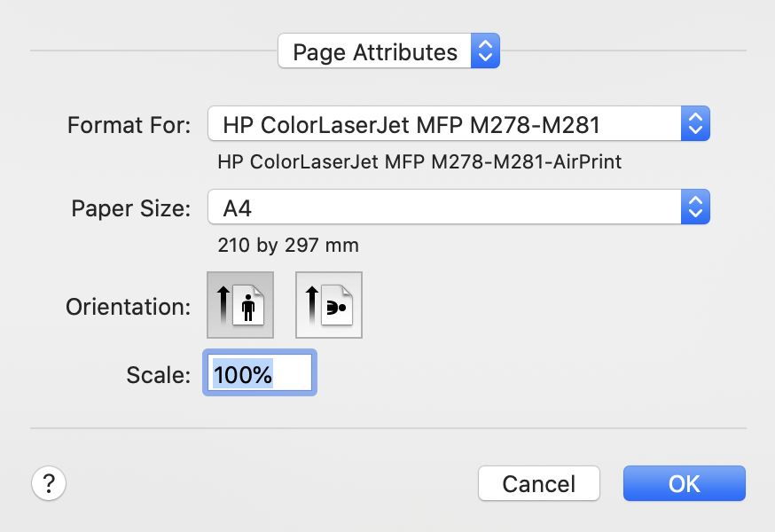Click the "Orientation:" label

pos(128,307)
